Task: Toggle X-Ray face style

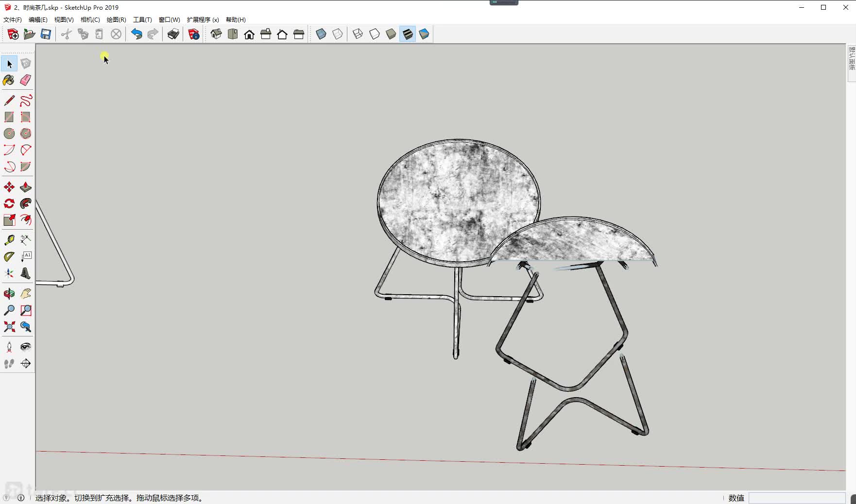Action: point(321,34)
